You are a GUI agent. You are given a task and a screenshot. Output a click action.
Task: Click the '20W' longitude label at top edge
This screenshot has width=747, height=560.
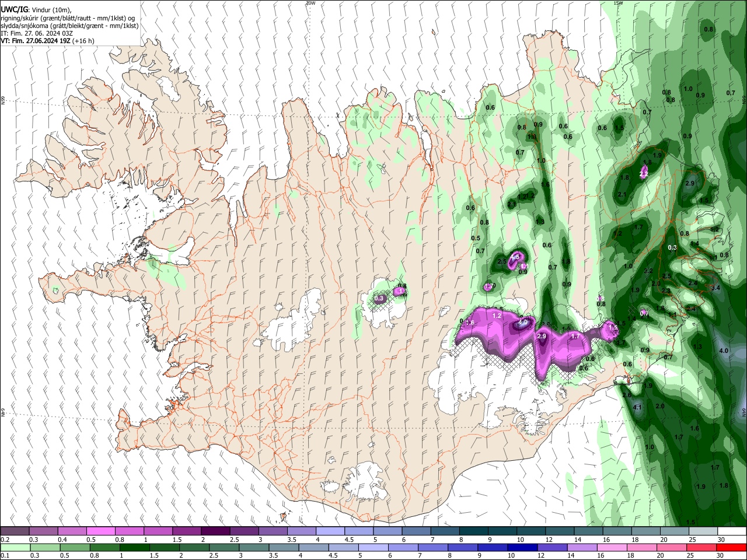[310, 3]
